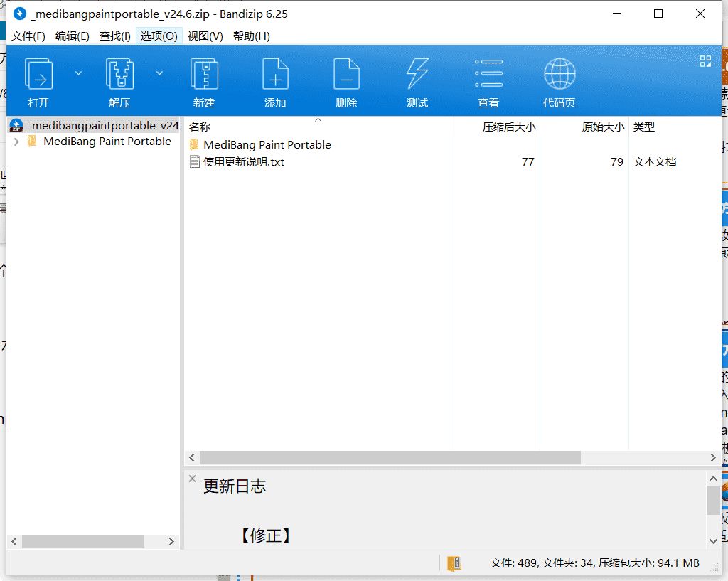The image size is (728, 581).
Task: Click left arrow of file list scrollbar
Action: point(192,457)
